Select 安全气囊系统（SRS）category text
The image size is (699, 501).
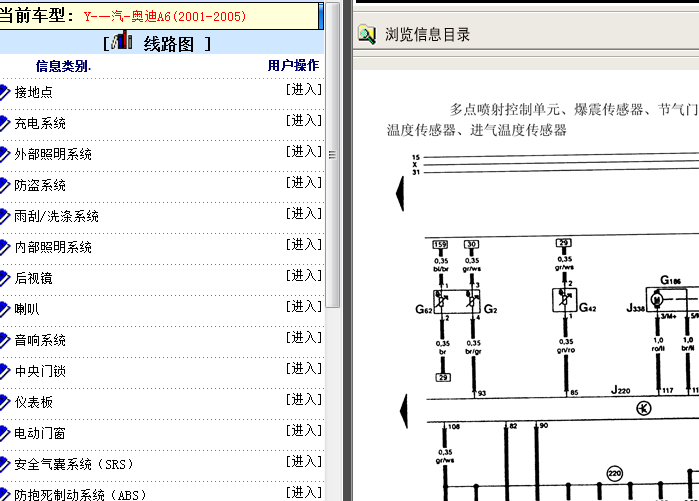[x=74, y=464]
